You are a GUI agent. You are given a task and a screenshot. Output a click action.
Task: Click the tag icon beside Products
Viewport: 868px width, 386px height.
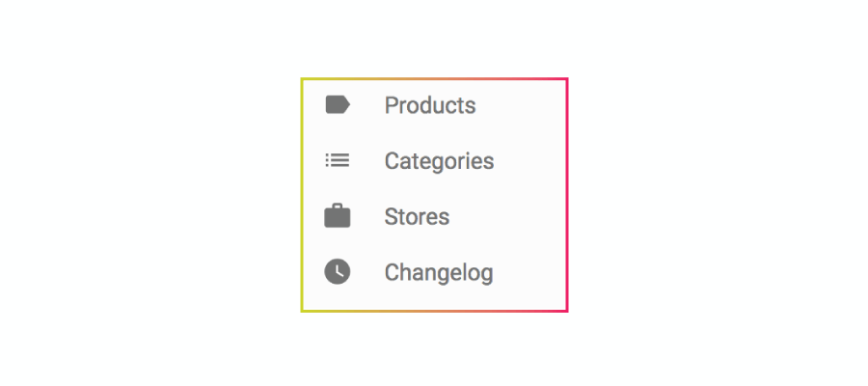338,104
